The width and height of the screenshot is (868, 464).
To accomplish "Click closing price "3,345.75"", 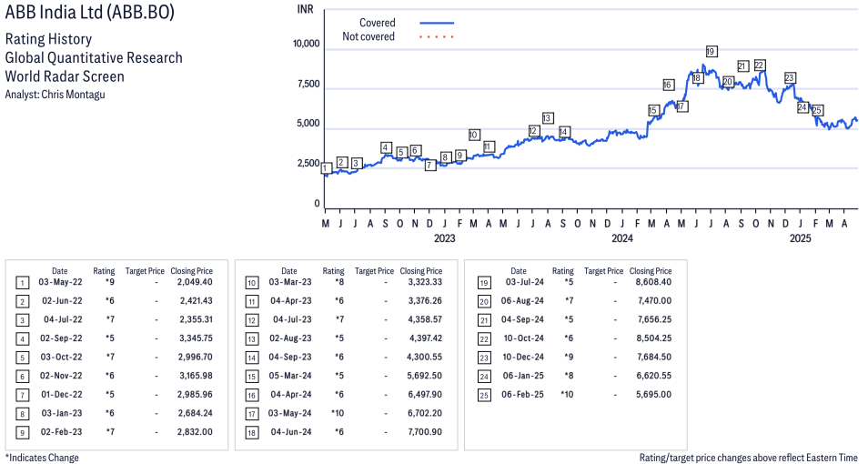I will pyautogui.click(x=195, y=338).
